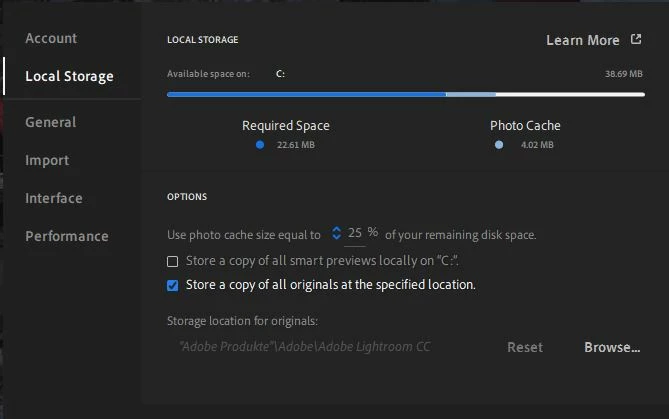Viewport: 669px width, 419px height.
Task: Go to Interface preferences
Action: 54,198
